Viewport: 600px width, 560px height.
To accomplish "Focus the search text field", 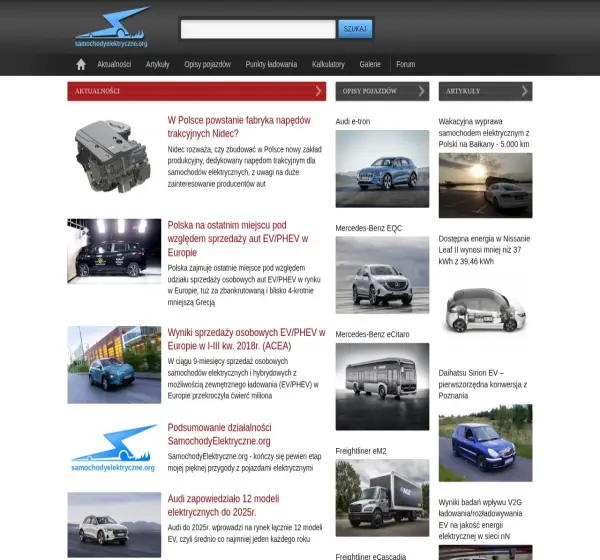I will (258, 29).
